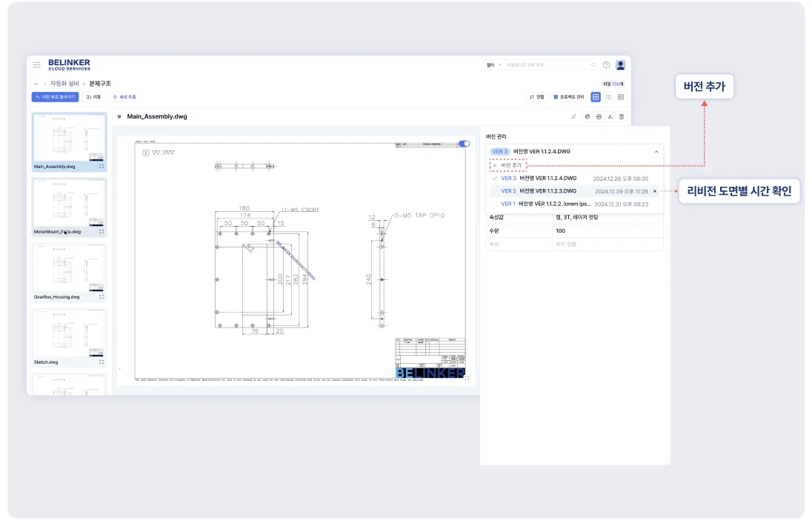
Task: Click the pencil edit icon
Action: click(x=573, y=116)
